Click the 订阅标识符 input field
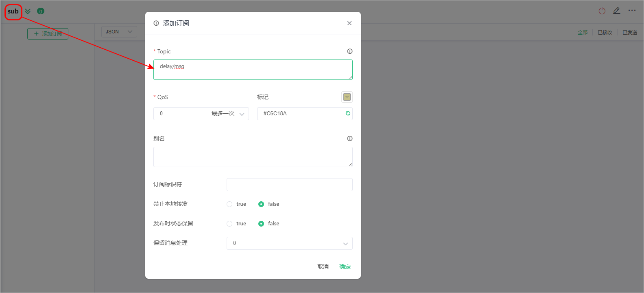This screenshot has width=644, height=293. 290,185
